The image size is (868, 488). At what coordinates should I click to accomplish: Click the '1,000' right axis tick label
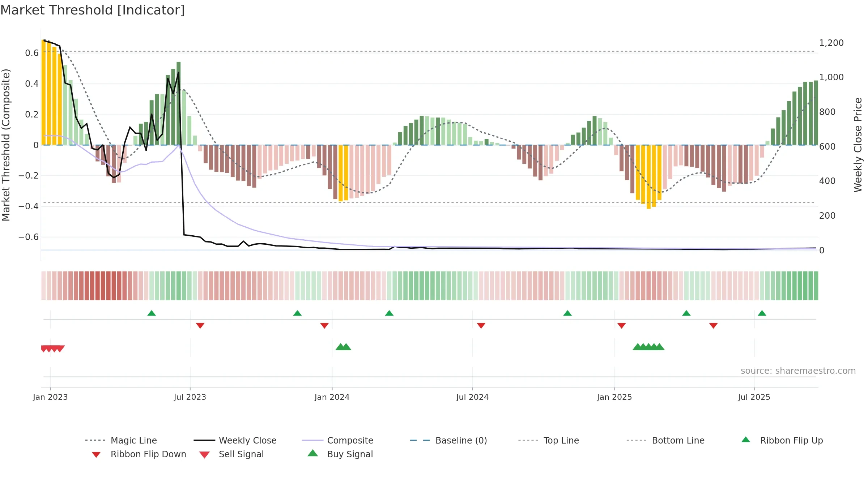[831, 77]
